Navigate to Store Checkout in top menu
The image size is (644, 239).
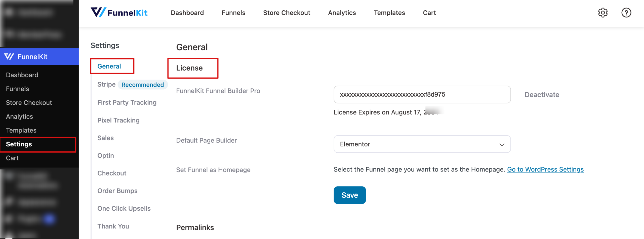coord(287,13)
